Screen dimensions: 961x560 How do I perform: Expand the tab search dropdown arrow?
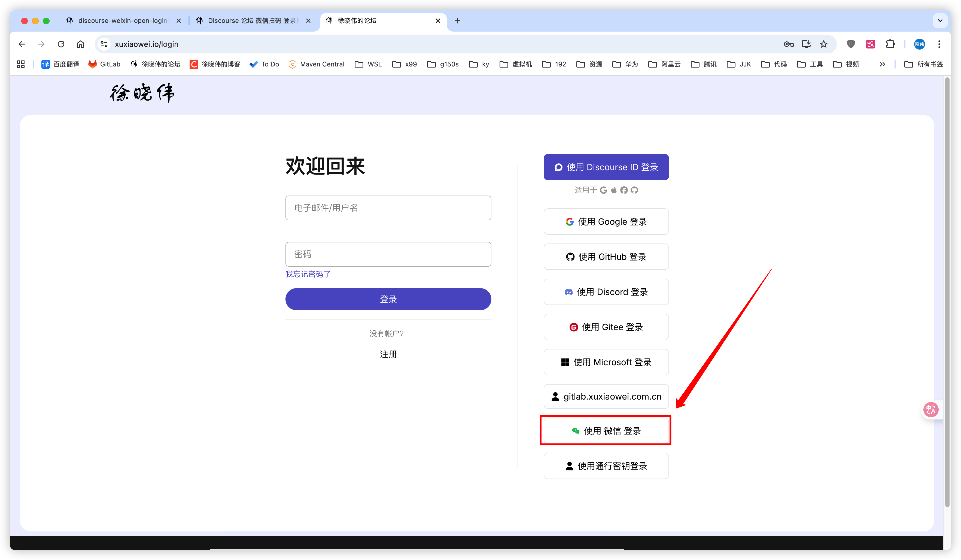tap(940, 21)
